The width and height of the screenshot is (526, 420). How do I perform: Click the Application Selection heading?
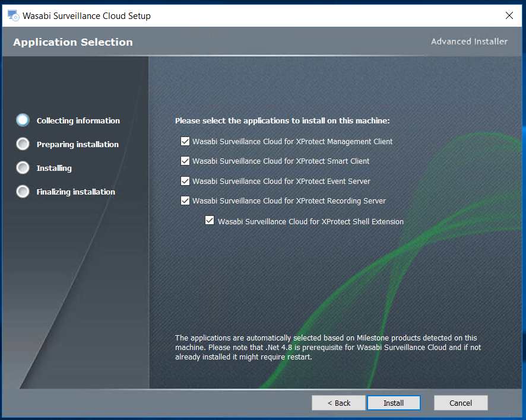[x=73, y=42]
